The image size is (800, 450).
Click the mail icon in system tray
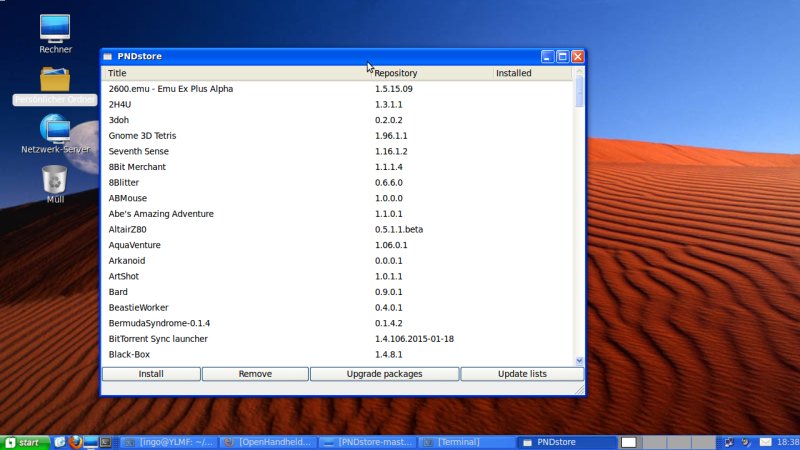[765, 442]
